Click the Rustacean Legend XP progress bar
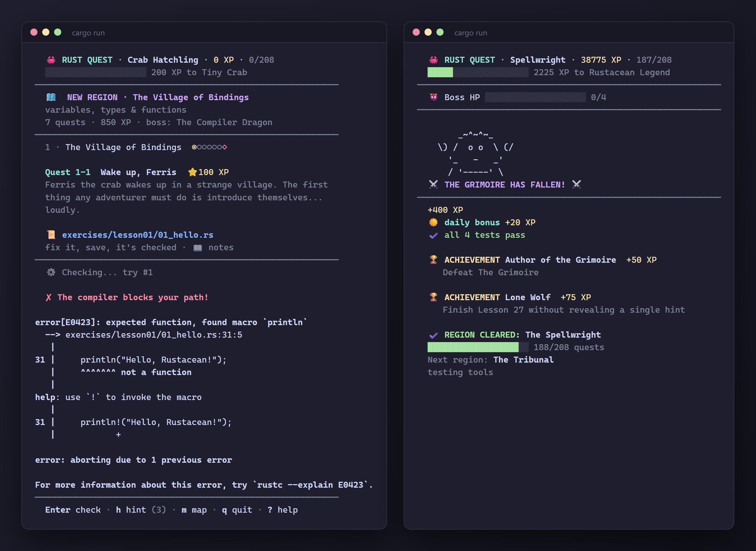 478,73
